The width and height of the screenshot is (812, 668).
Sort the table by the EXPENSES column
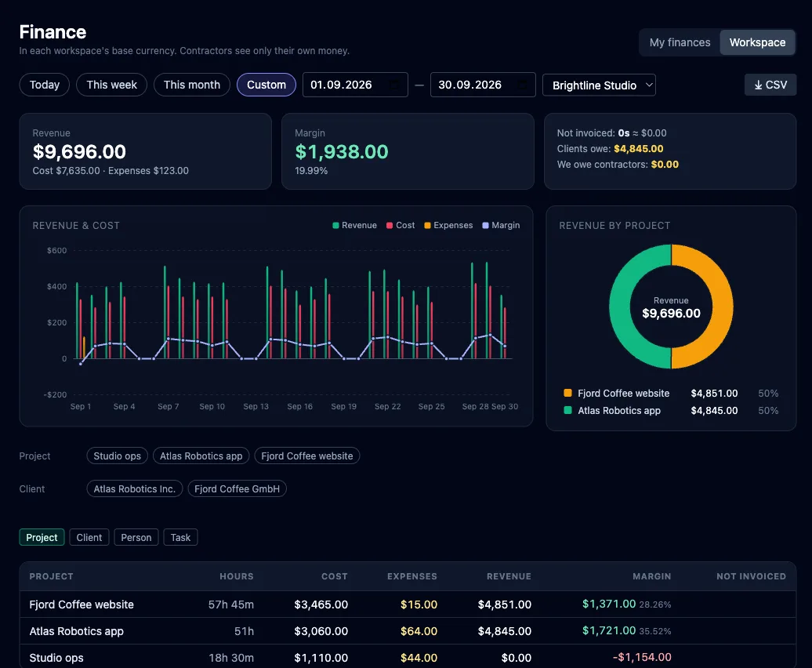412,576
